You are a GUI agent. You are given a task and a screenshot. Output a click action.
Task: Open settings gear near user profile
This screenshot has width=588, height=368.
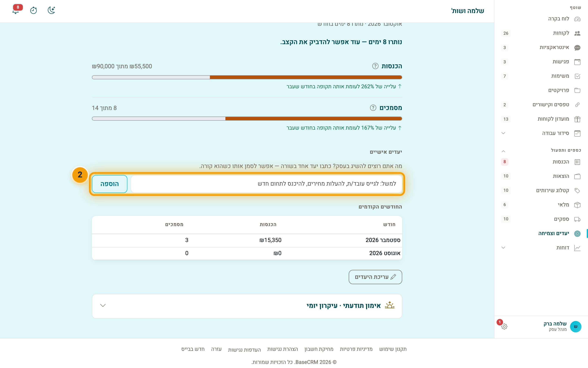click(504, 326)
